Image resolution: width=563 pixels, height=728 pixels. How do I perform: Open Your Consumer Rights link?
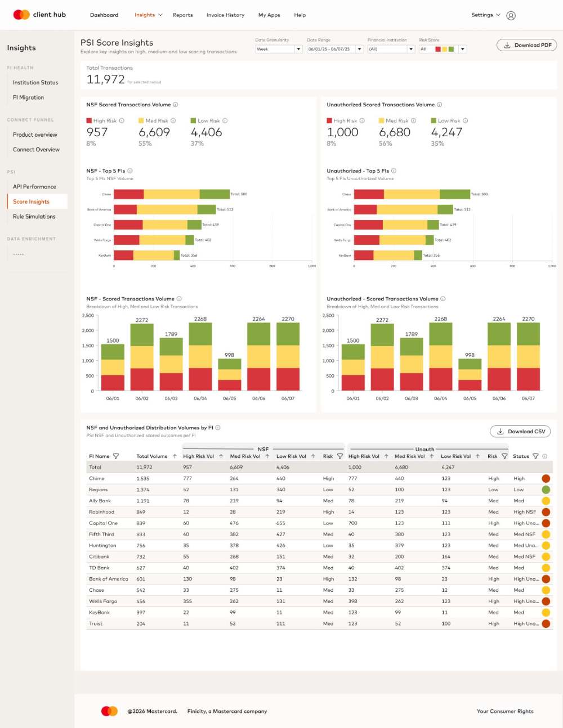[505, 711]
